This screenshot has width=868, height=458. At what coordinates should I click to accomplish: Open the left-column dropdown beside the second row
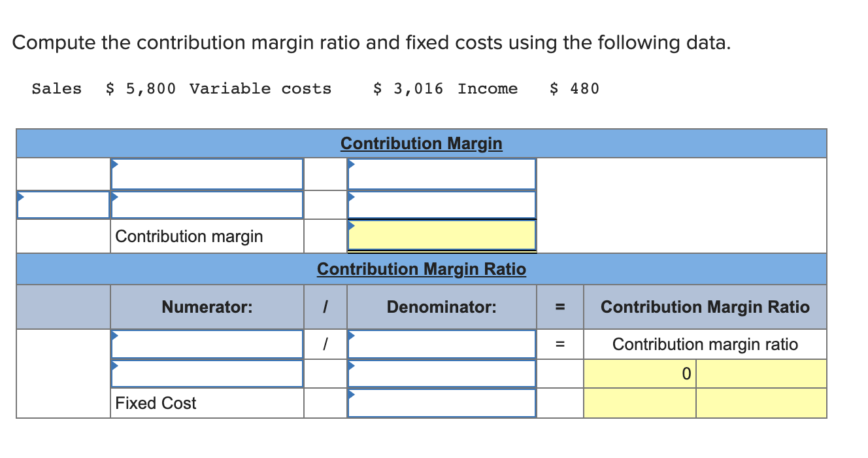tap(63, 204)
